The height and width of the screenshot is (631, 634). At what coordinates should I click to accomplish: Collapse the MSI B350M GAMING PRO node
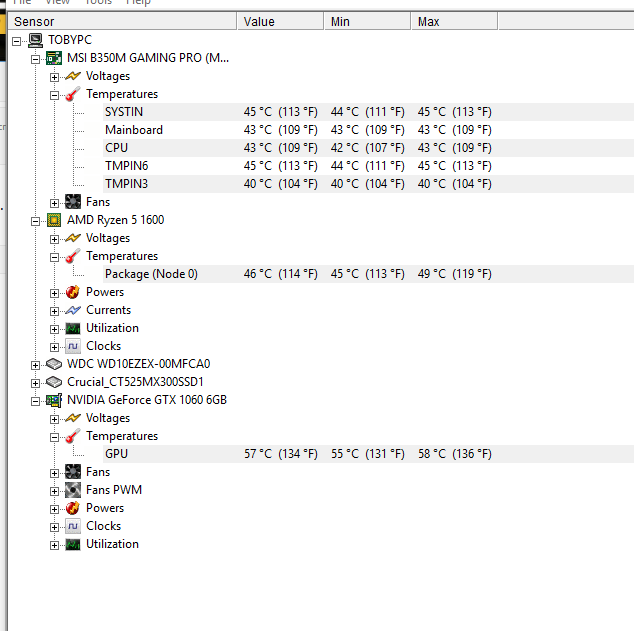(36, 59)
